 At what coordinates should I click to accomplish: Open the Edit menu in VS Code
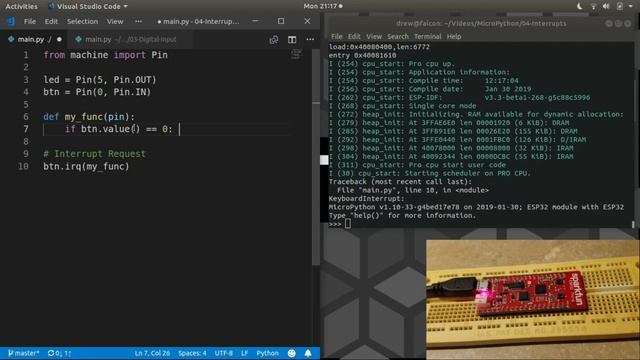51,21
